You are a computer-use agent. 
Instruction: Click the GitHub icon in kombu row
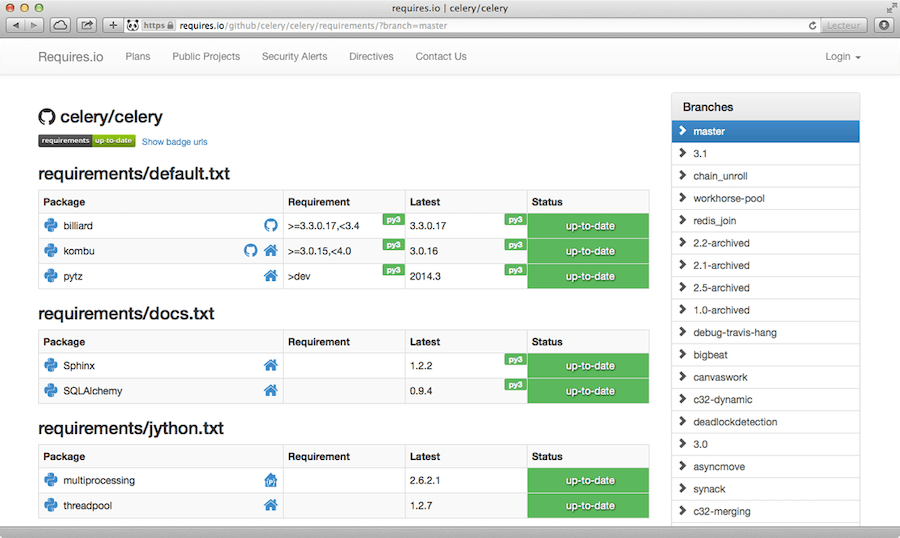pyautogui.click(x=251, y=250)
